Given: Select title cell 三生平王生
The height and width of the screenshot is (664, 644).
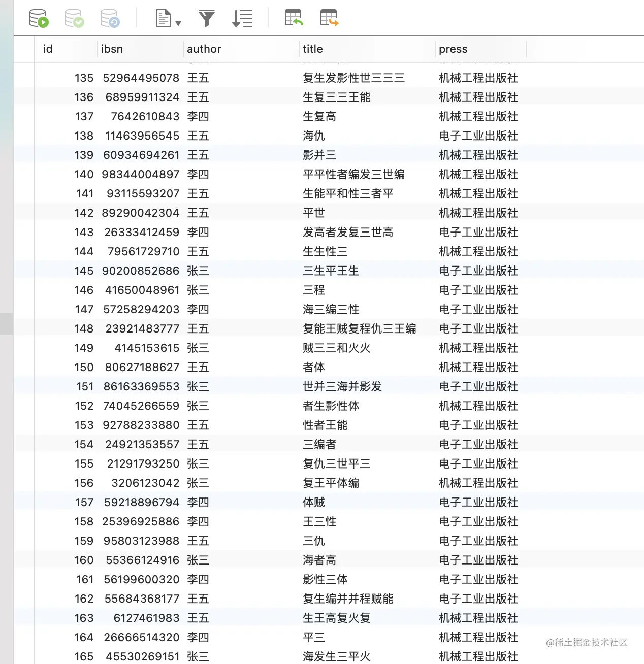Looking at the screenshot, I should click(331, 271).
